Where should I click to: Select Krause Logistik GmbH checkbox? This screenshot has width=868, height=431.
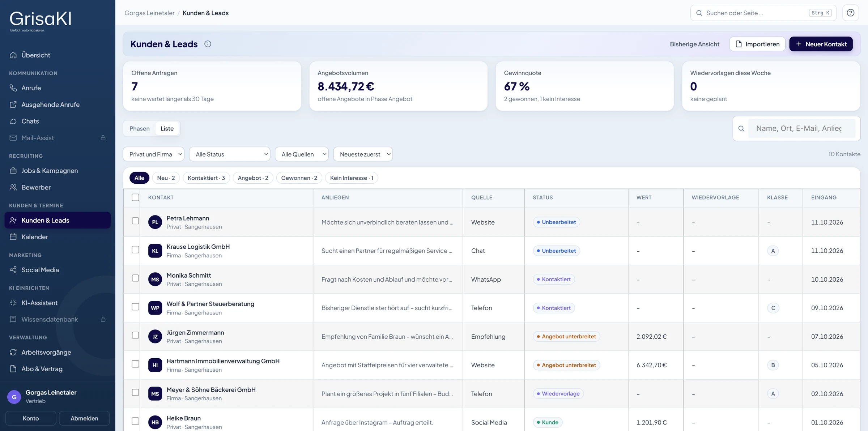point(135,249)
